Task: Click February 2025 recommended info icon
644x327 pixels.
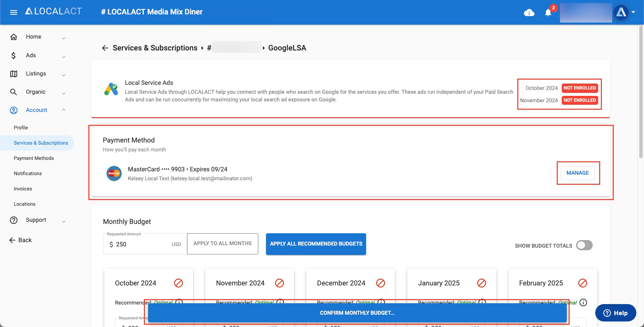Action: [x=583, y=302]
